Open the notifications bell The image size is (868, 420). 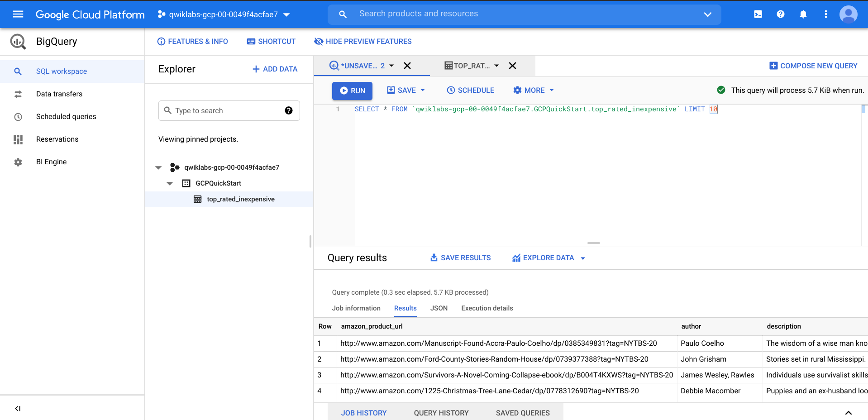[x=803, y=14]
